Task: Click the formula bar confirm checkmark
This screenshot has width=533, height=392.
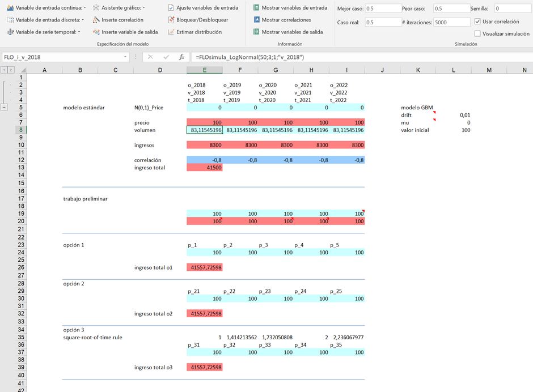Action: tap(166, 57)
